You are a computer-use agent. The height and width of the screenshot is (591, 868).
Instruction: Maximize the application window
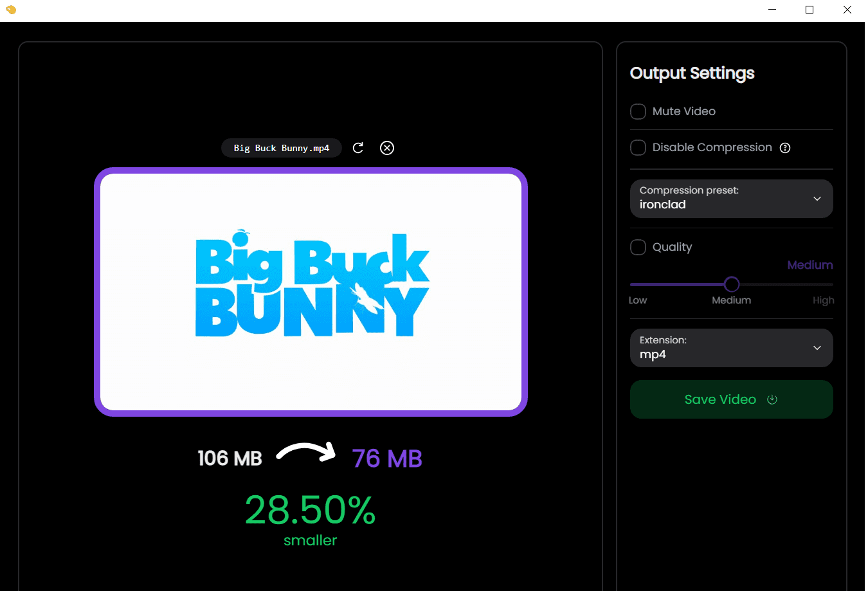(809, 10)
